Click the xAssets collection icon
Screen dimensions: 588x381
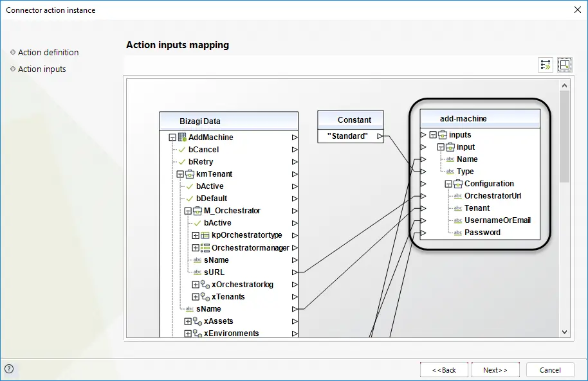coord(198,321)
